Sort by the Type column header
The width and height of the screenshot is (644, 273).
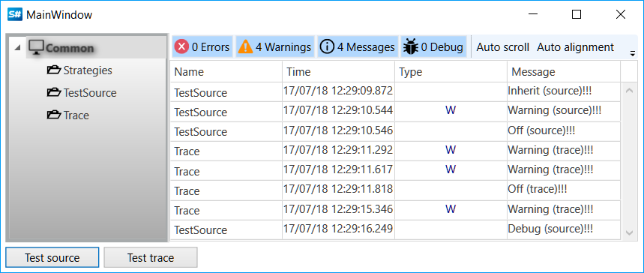(451, 72)
